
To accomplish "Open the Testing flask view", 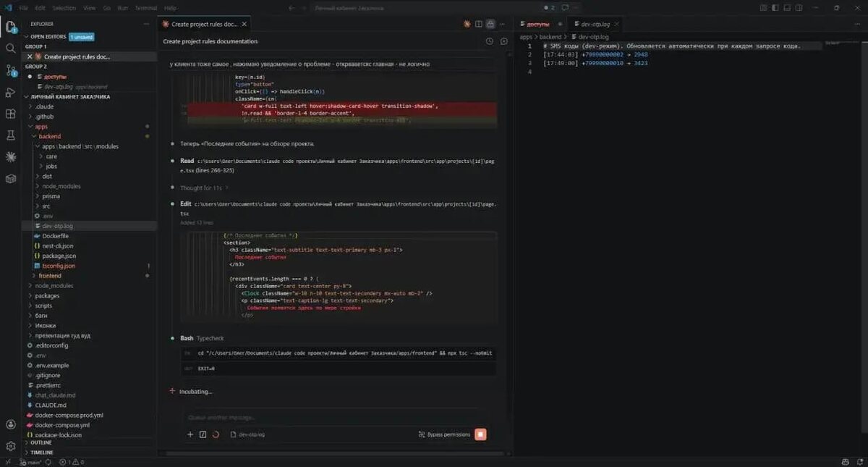I will tap(11, 135).
